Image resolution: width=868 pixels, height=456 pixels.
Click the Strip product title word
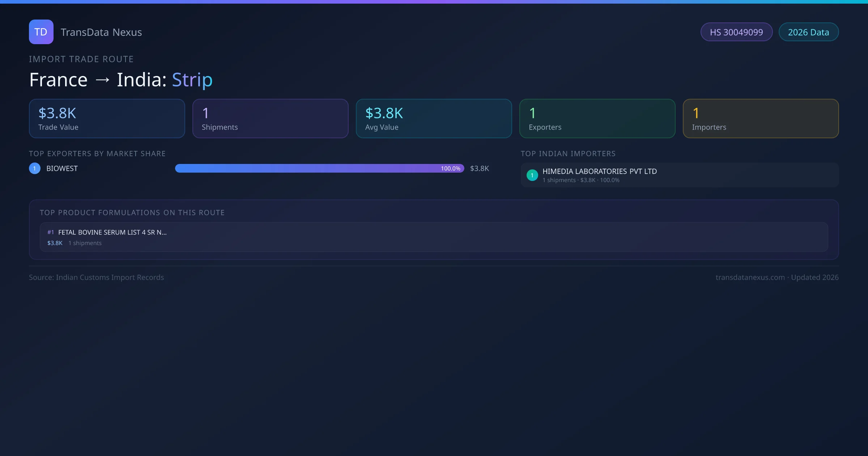pyautogui.click(x=192, y=80)
